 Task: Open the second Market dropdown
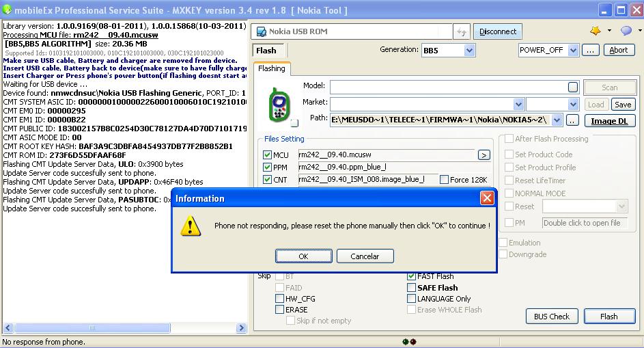point(574,105)
